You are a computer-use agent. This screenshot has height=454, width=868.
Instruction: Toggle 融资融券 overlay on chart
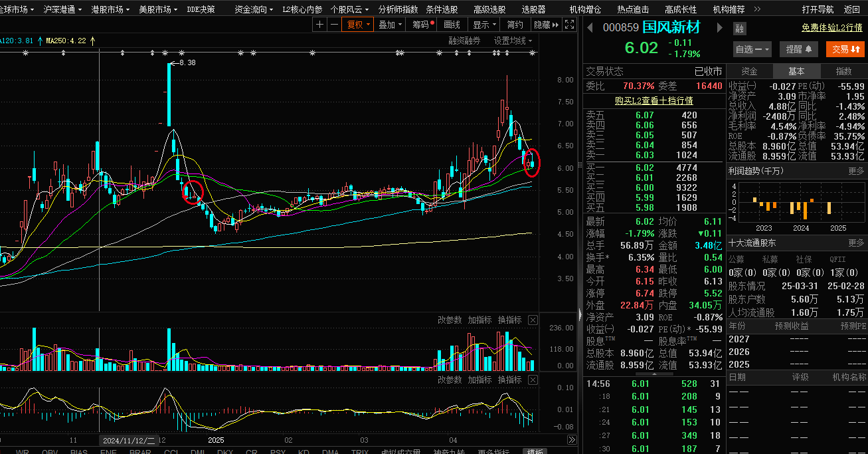pos(465,41)
